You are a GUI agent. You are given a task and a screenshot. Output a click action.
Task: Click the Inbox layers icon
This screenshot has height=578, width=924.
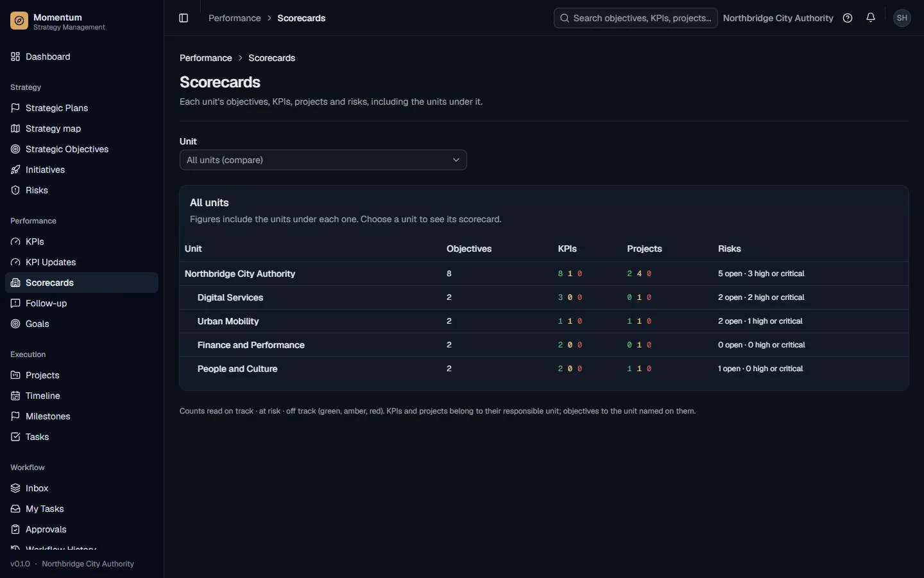coord(15,488)
